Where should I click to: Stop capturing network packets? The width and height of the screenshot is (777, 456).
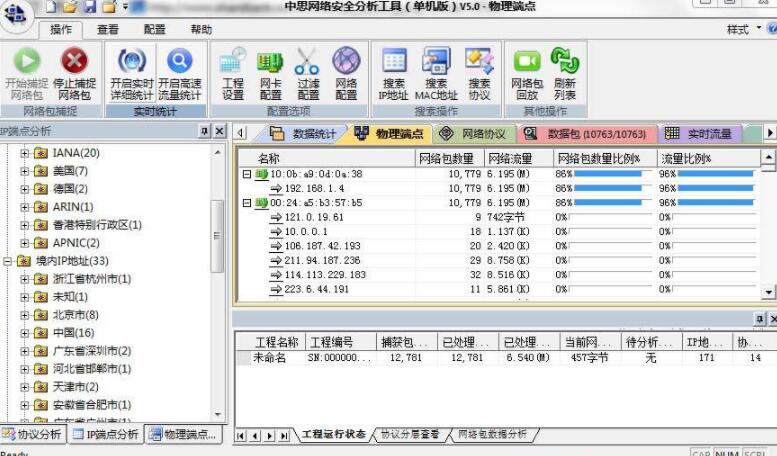tap(74, 73)
